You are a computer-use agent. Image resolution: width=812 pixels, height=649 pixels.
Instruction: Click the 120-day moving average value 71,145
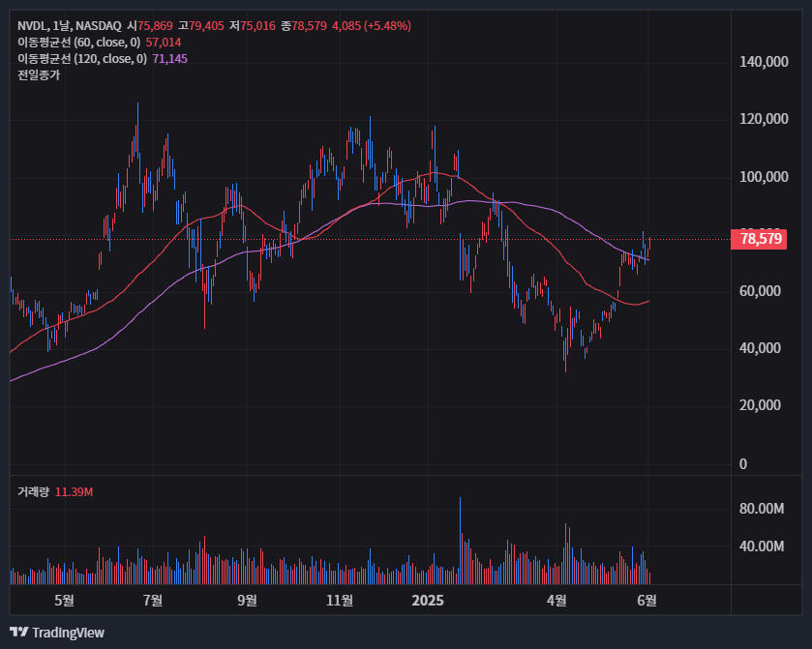click(170, 59)
